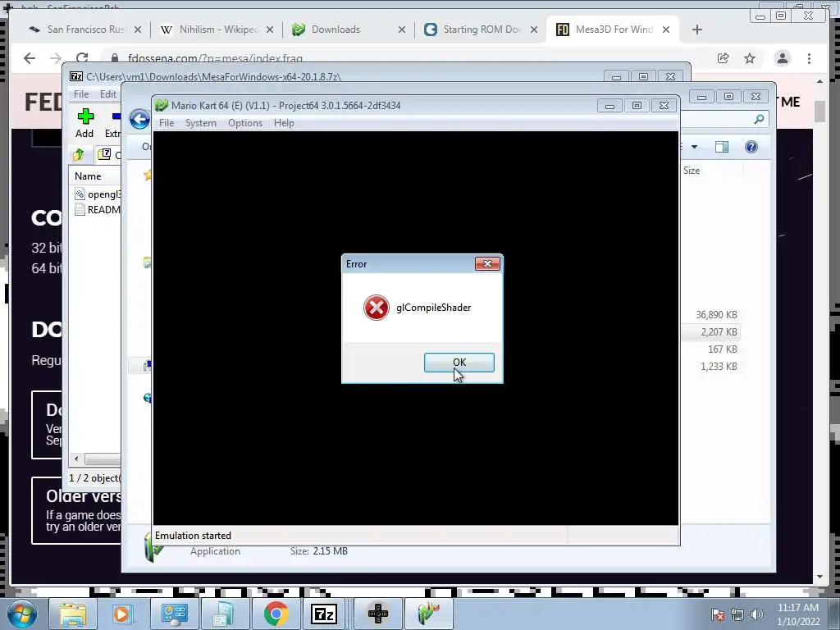This screenshot has width=840, height=630.
Task: Toggle Explorer preview pane icon
Action: 722,147
